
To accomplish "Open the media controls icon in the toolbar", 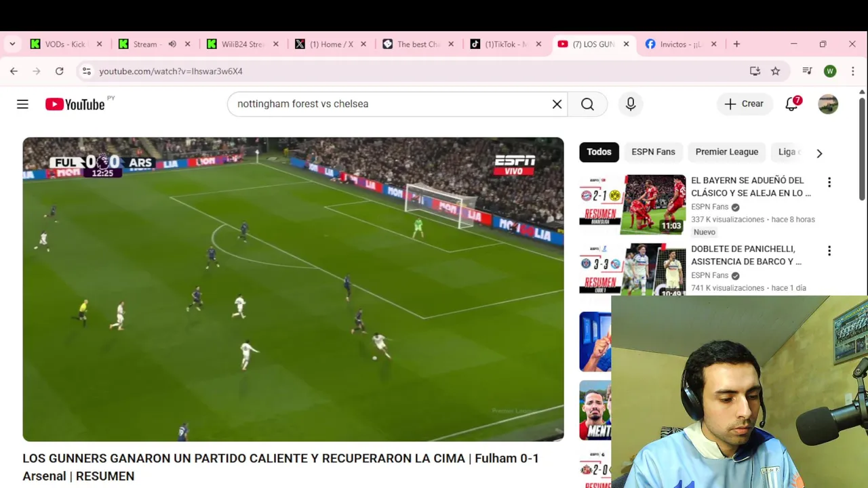I will [x=807, y=71].
